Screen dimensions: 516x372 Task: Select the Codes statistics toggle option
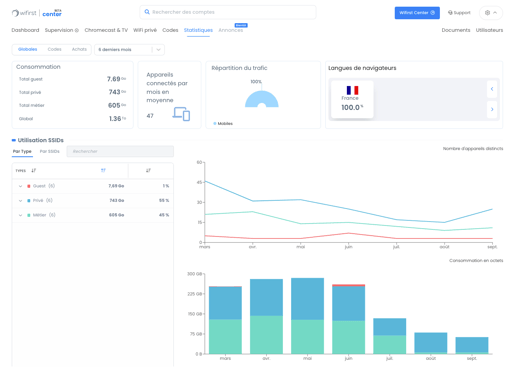point(54,49)
